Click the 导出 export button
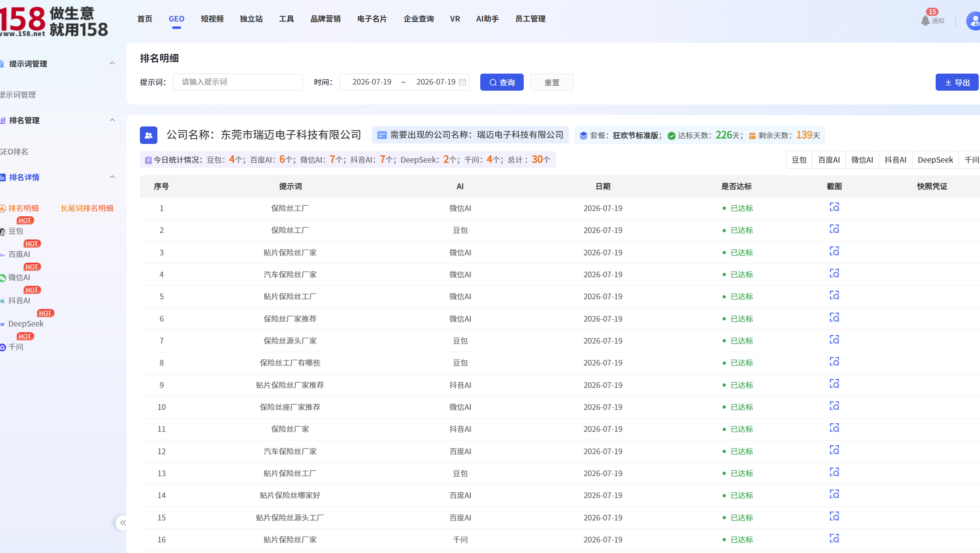Image resolution: width=980 pixels, height=553 pixels. tap(957, 82)
